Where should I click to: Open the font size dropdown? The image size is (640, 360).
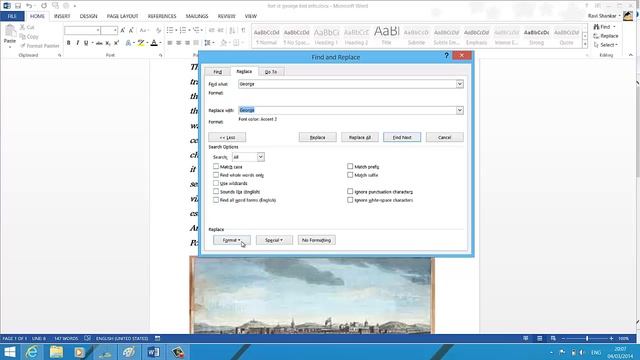click(115, 31)
